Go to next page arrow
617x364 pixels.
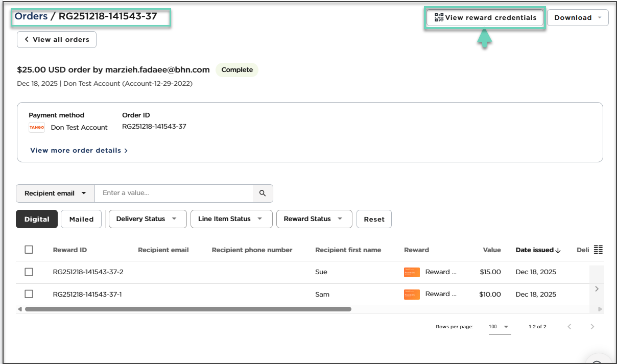pos(592,327)
